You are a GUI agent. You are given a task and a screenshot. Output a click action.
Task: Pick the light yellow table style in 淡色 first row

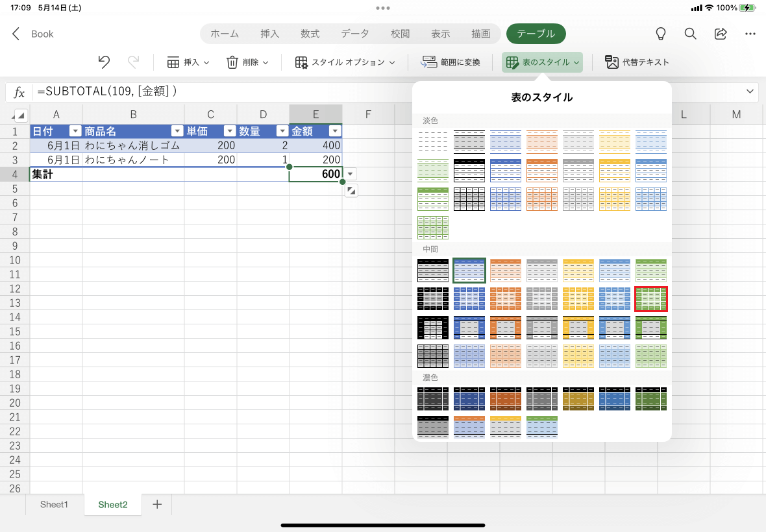[x=615, y=142]
